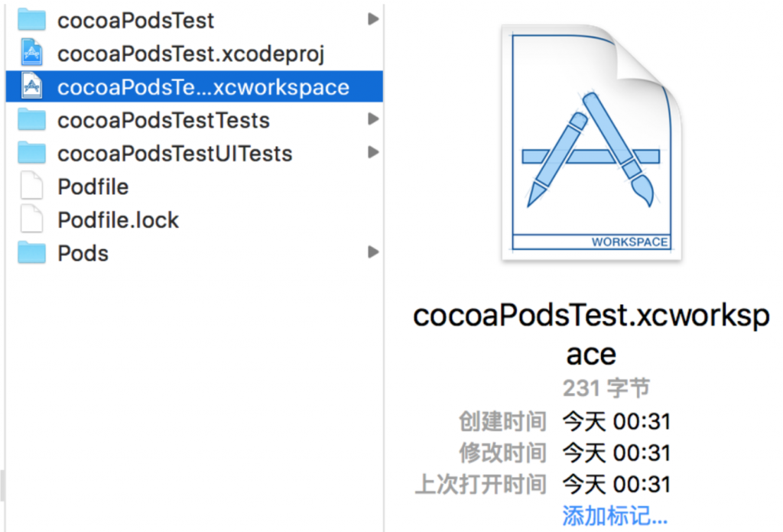This screenshot has height=532, width=783.
Task: Expand the cocoaPodsTest folder arrow
Action: click(x=372, y=19)
